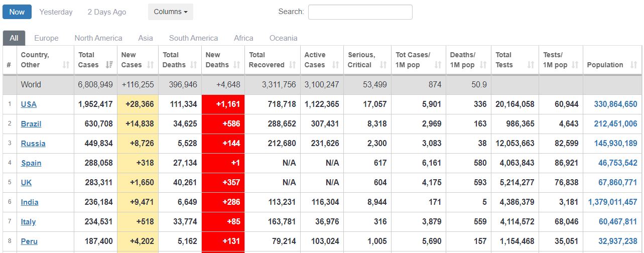Sort by Country, Other arrows icon
Viewport: 644px width, 253px height.
[66, 65]
